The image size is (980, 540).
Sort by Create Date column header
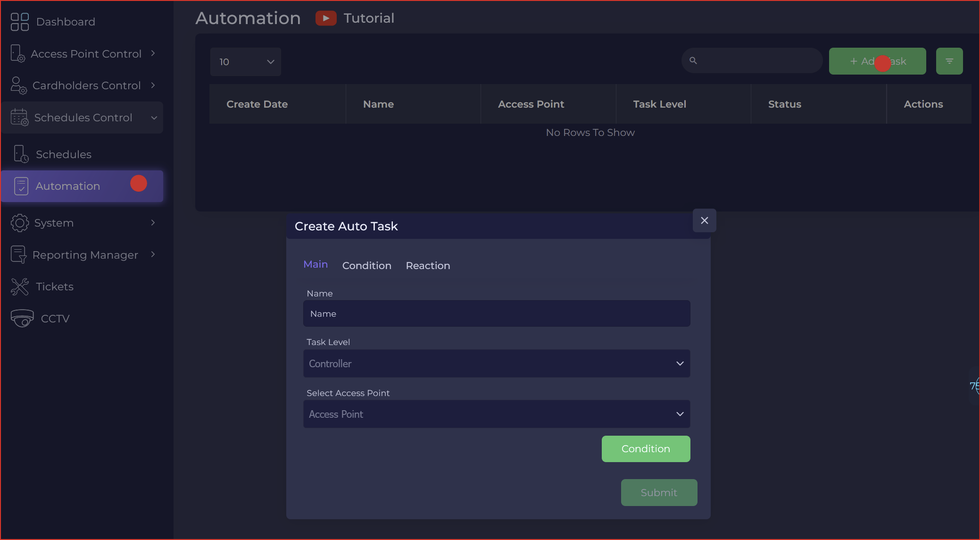click(x=257, y=104)
